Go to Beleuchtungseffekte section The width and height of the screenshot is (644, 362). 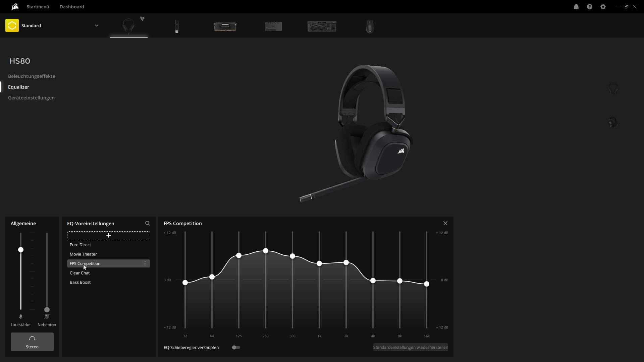(32, 76)
